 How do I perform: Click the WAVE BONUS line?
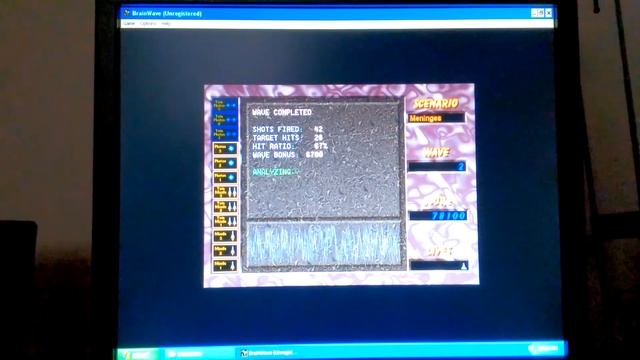[x=288, y=155]
